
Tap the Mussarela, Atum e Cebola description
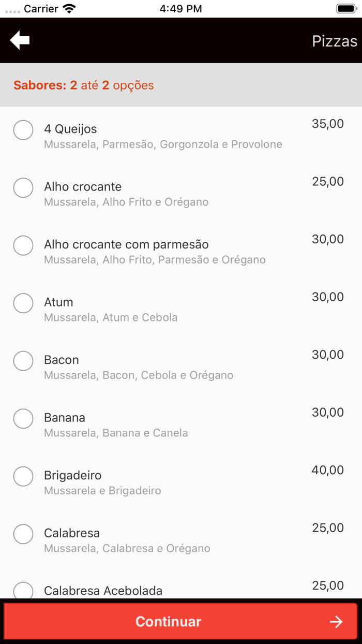[111, 317]
